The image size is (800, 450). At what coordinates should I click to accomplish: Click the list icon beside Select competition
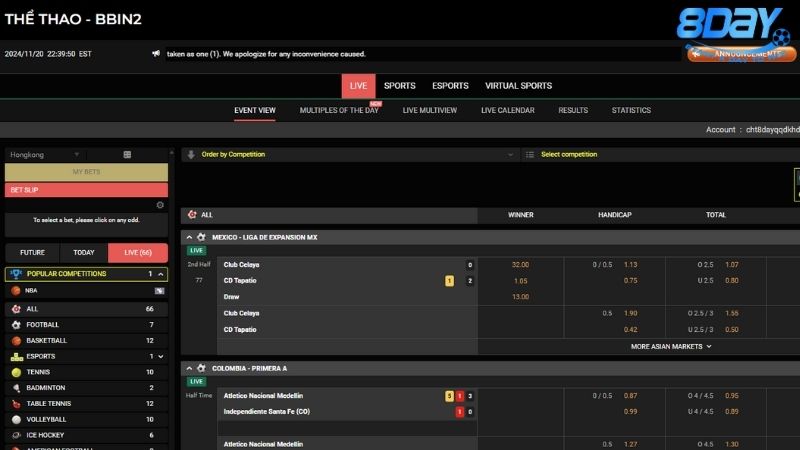pos(530,155)
